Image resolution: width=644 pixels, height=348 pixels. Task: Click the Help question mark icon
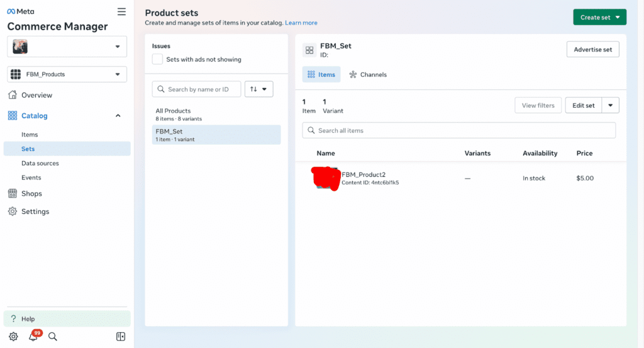point(14,318)
